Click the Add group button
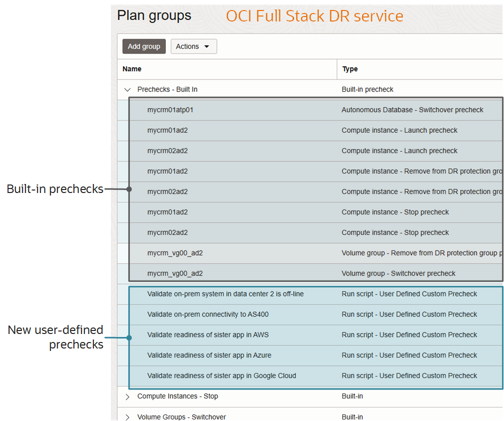Image resolution: width=504 pixels, height=421 pixels. (144, 46)
